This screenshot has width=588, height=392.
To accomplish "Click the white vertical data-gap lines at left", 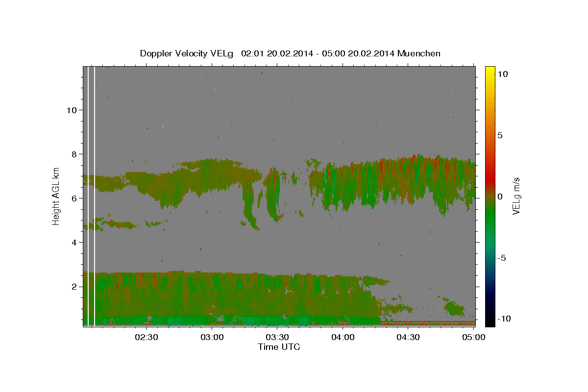I will point(91,196).
